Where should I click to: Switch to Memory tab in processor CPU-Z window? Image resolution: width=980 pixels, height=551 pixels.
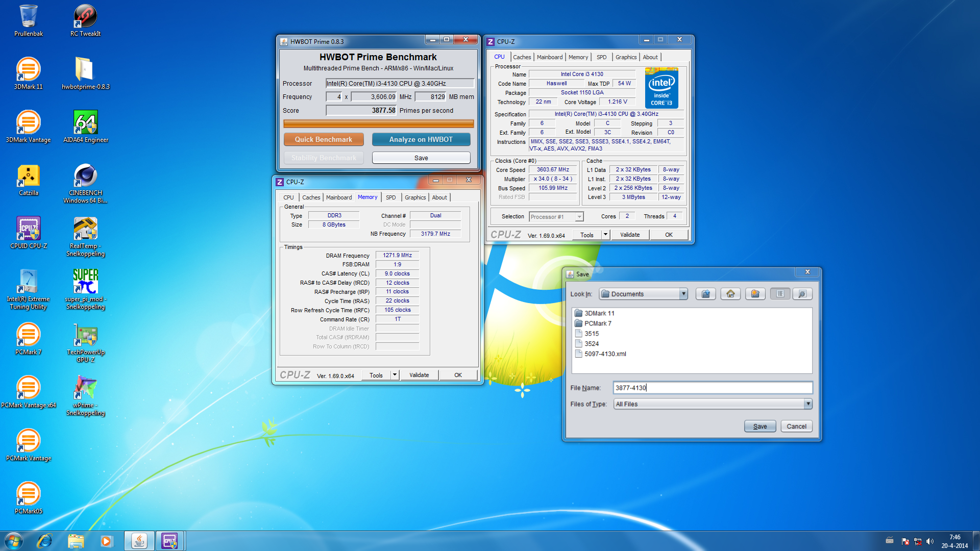point(578,57)
